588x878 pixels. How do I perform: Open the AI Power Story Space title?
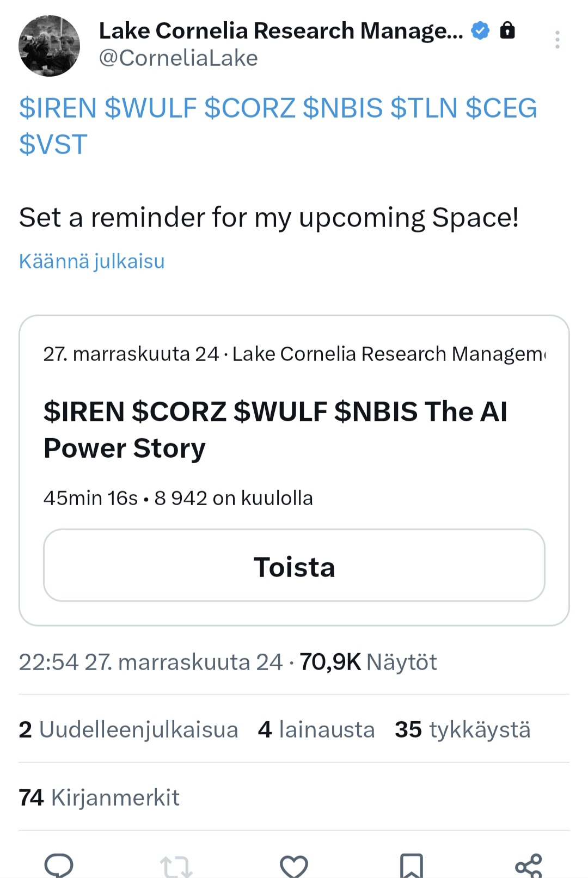275,429
